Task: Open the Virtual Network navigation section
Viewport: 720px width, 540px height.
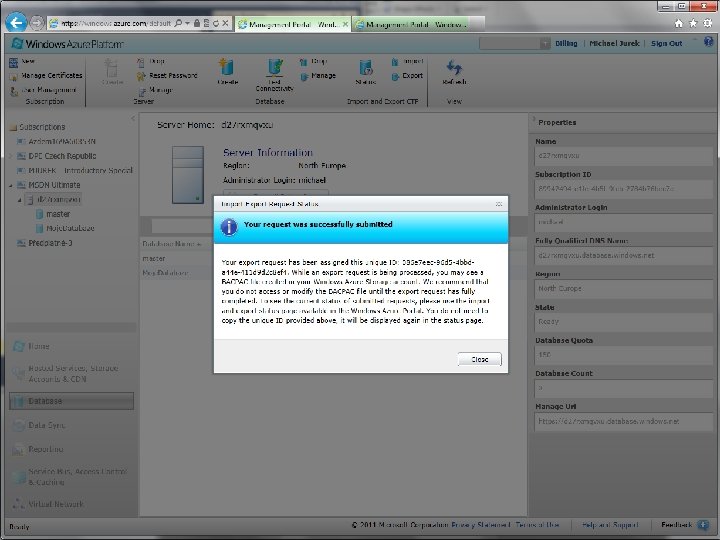Action: click(x=56, y=504)
